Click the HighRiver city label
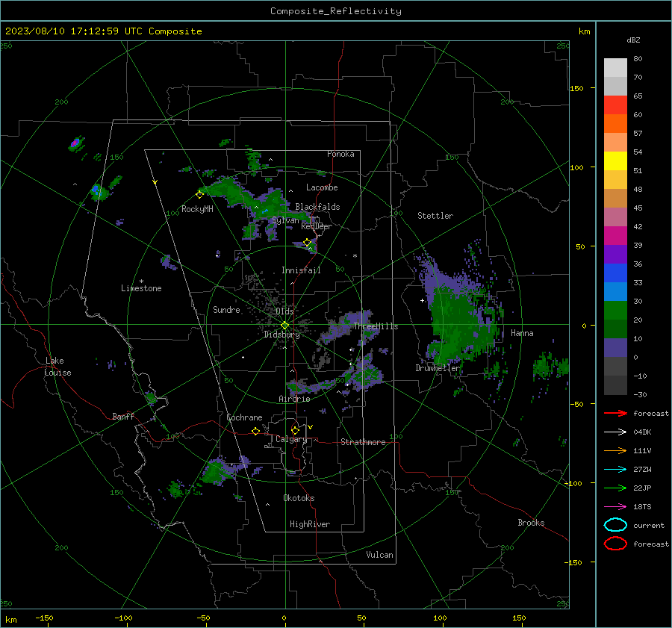This screenshot has width=672, height=628. [x=310, y=525]
